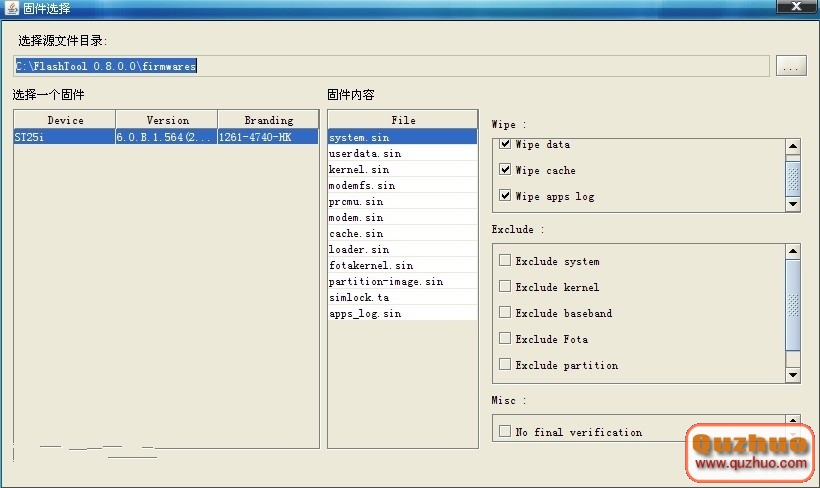
Task: Close the firmware selection window
Action: coord(797,7)
